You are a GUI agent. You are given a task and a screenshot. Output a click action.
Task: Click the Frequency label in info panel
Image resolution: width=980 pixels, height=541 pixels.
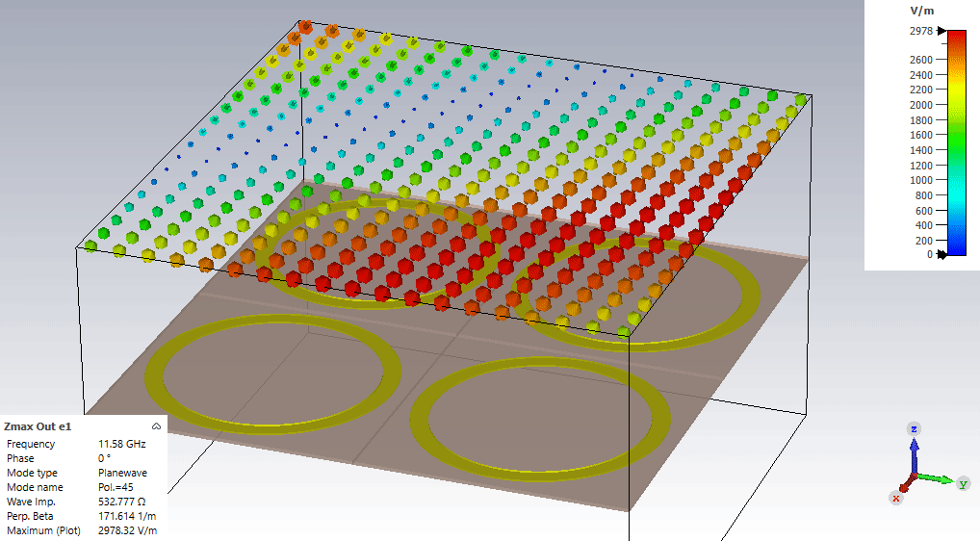pyautogui.click(x=31, y=444)
